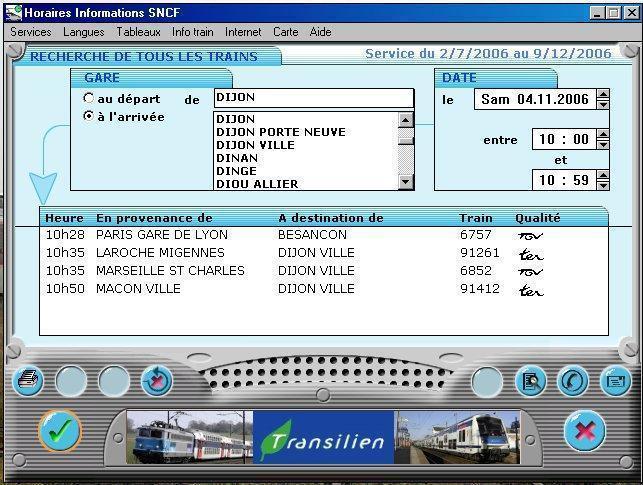The width and height of the screenshot is (643, 485).
Task: Click the red circular arrow reset icon
Action: pos(157,380)
